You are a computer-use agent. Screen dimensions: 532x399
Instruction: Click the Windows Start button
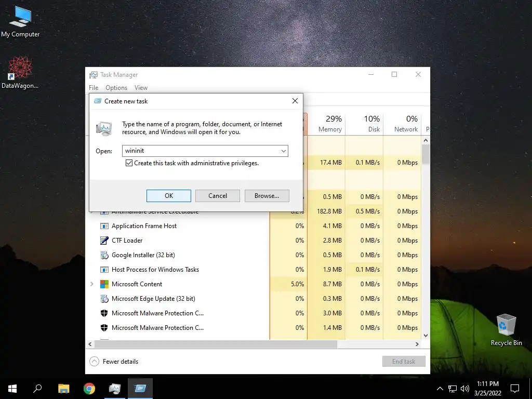(12, 389)
